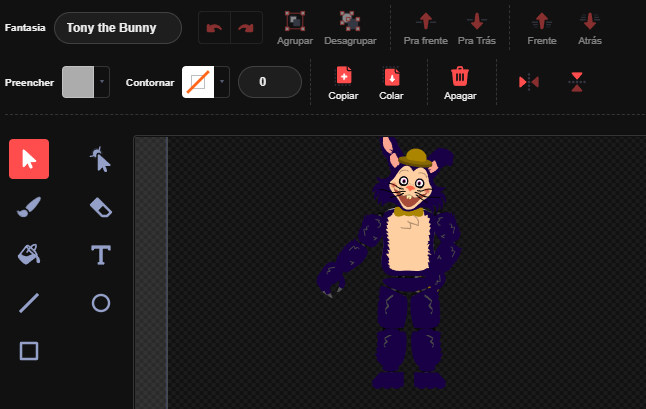Click the Agrupar group button

(295, 28)
